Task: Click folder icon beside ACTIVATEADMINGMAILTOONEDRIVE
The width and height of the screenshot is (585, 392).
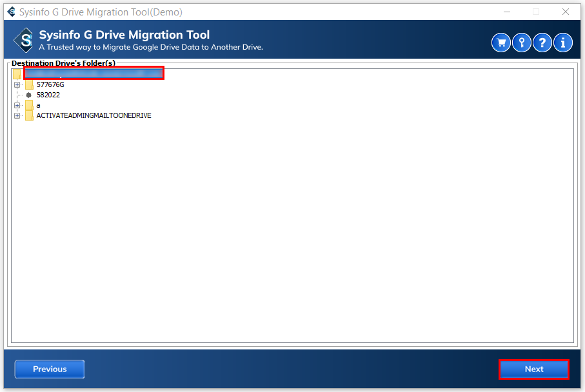Action: click(29, 115)
